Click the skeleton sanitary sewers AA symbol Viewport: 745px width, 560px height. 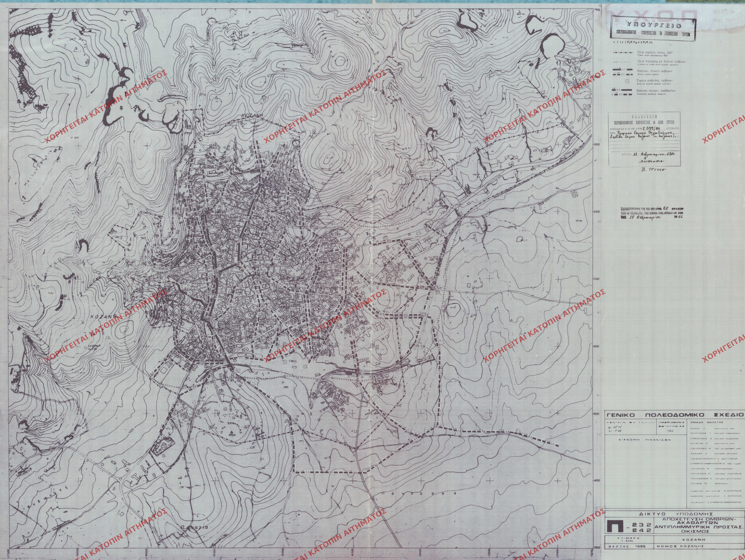click(x=622, y=92)
